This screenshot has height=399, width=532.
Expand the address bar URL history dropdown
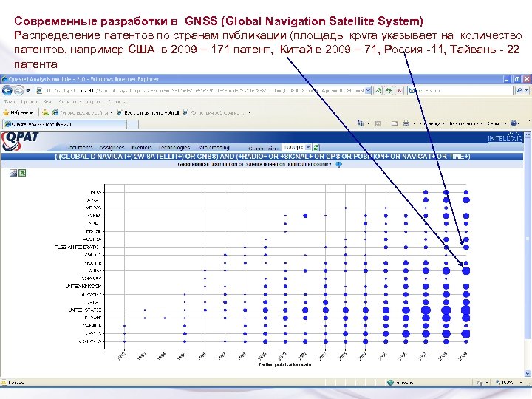(368, 91)
